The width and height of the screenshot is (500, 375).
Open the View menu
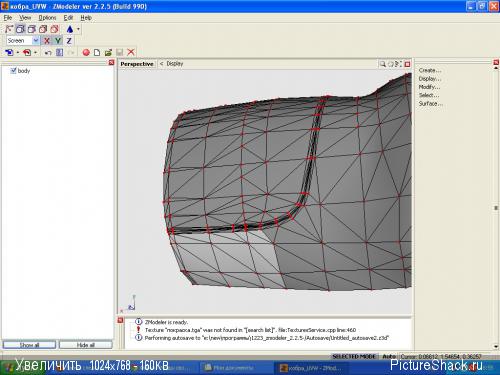(x=25, y=18)
